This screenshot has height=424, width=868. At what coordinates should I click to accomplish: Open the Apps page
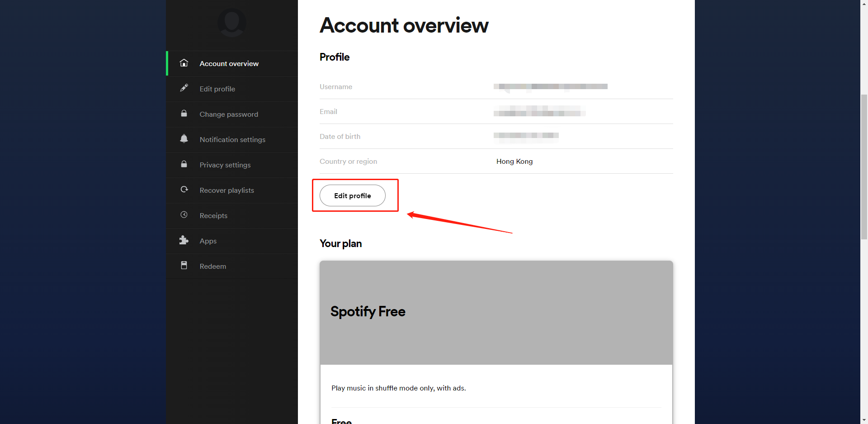(x=232, y=241)
